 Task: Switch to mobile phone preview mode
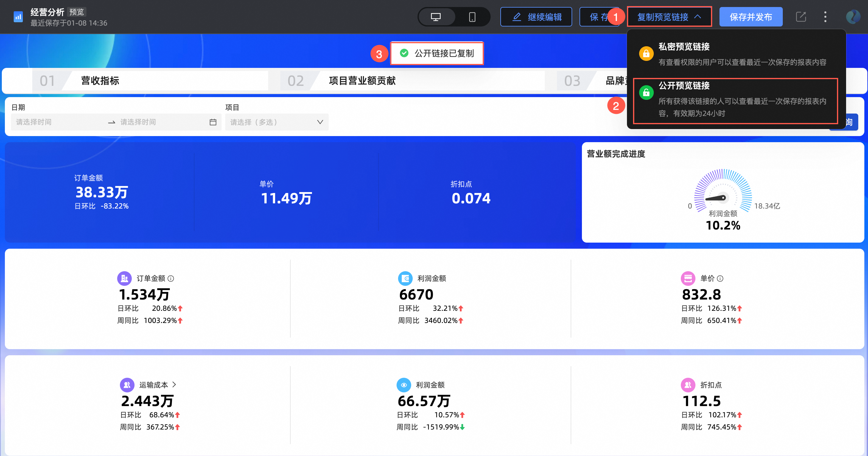472,17
